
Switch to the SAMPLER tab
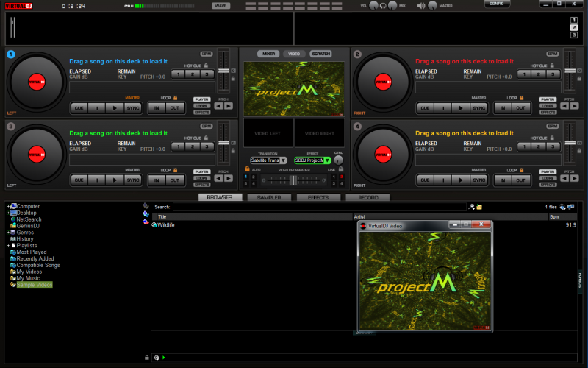point(269,197)
